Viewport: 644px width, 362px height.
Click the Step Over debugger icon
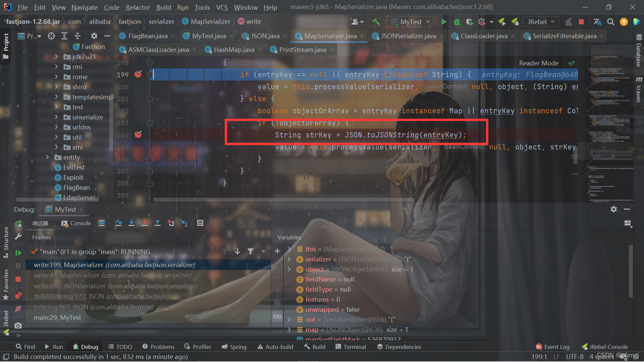click(118, 223)
